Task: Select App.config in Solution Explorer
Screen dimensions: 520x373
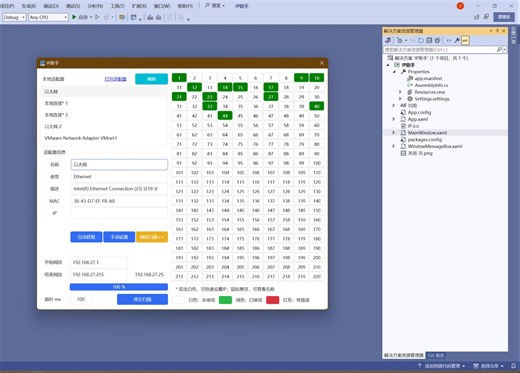Action: (419, 112)
